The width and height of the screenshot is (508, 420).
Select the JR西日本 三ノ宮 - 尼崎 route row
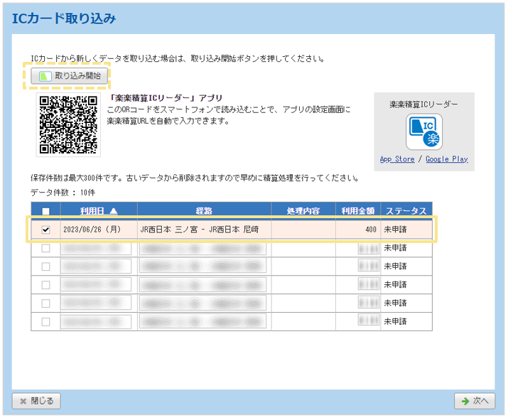[199, 230]
